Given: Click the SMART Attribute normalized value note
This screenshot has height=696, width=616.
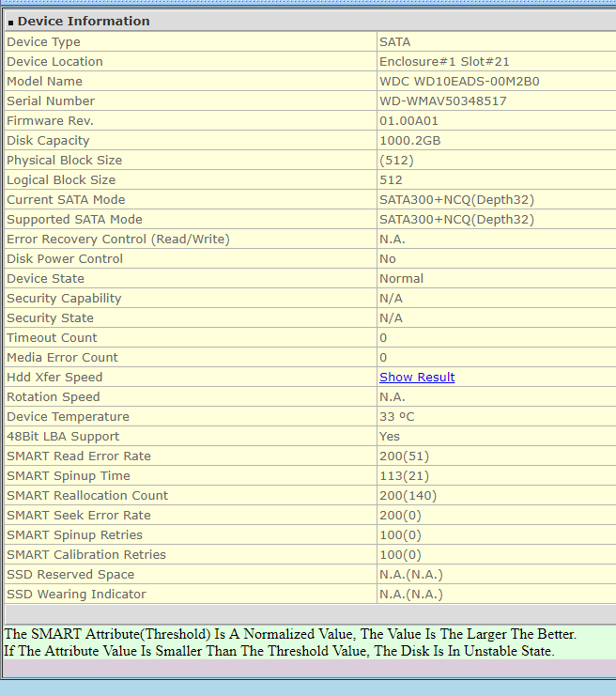Looking at the screenshot, I should (x=290, y=634).
